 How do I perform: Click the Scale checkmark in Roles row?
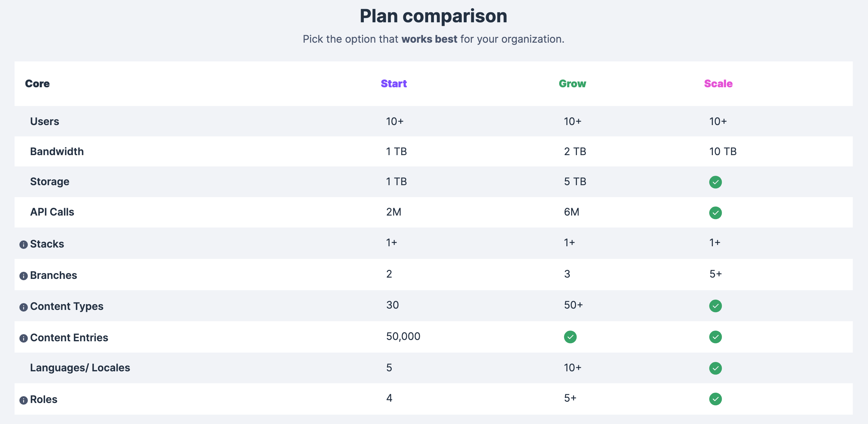tap(715, 399)
